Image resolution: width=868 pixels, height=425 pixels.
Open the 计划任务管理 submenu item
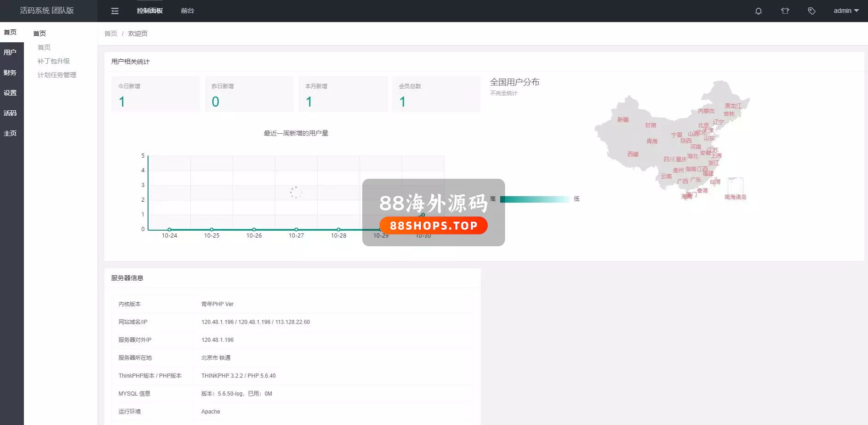point(57,75)
